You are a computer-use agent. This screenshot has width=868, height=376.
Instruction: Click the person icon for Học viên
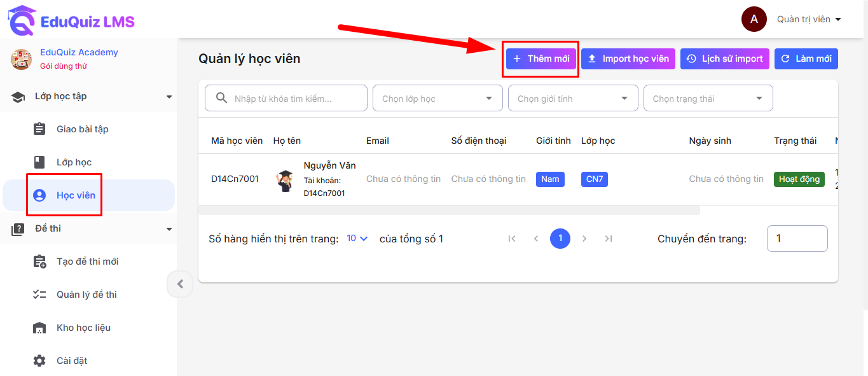(39, 195)
